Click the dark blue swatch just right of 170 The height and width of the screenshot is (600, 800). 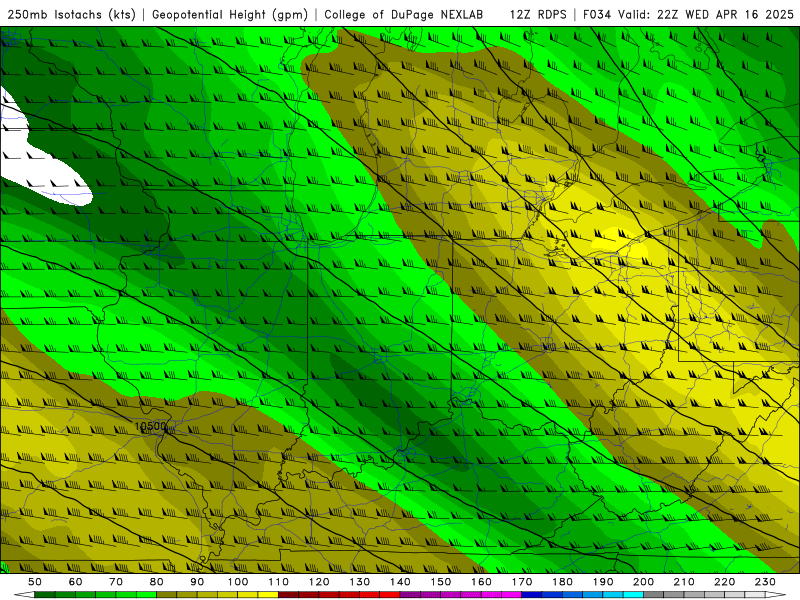[x=532, y=595]
